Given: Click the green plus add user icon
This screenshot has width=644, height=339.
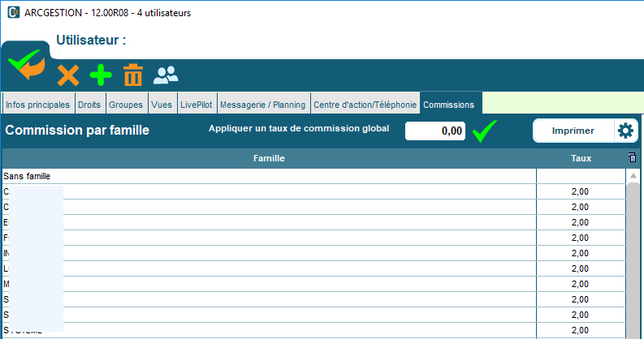Looking at the screenshot, I should point(101,76).
